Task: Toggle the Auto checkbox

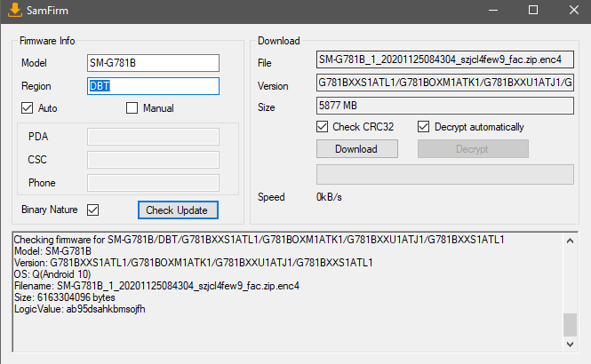Action: point(28,108)
